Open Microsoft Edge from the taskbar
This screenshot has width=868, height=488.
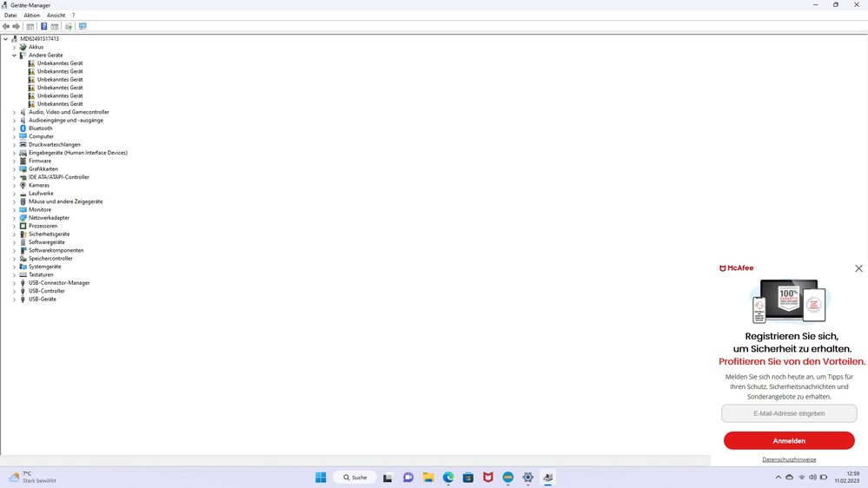tap(448, 478)
